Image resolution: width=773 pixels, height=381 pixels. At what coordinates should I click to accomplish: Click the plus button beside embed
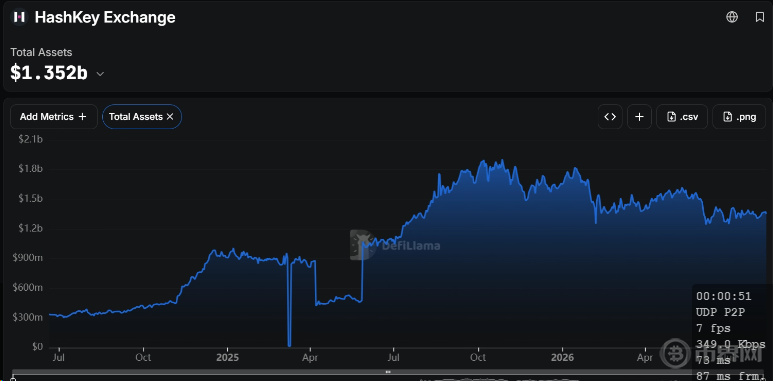point(639,117)
